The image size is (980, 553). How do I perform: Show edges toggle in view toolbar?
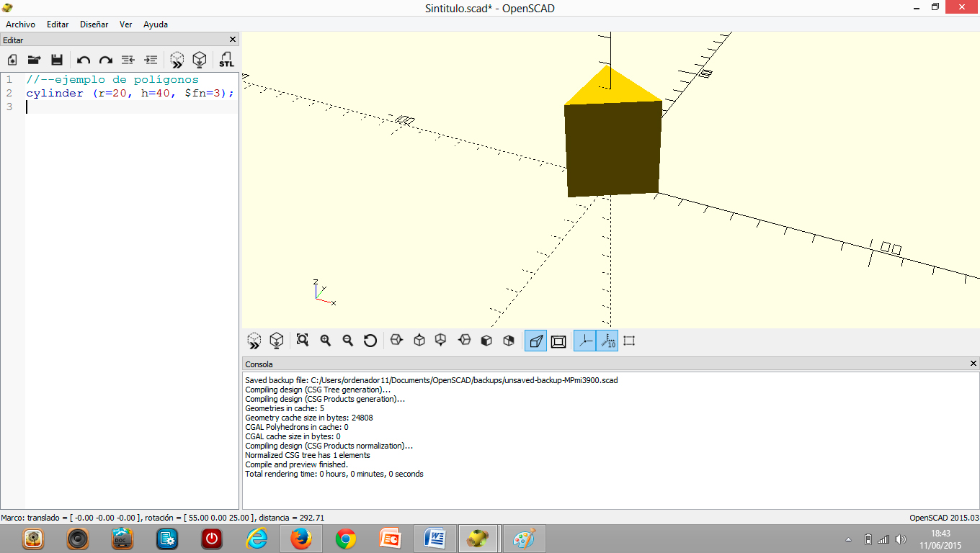[x=629, y=341]
